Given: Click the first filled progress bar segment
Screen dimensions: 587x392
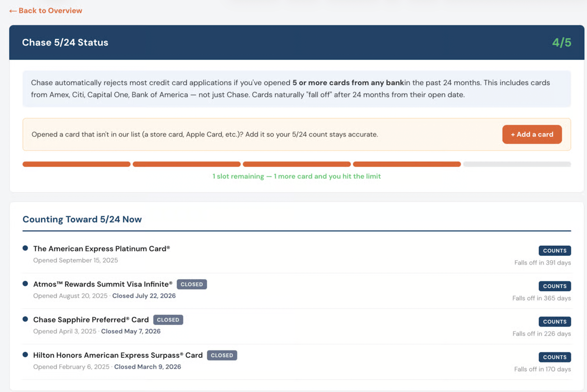Looking at the screenshot, I should [76, 164].
